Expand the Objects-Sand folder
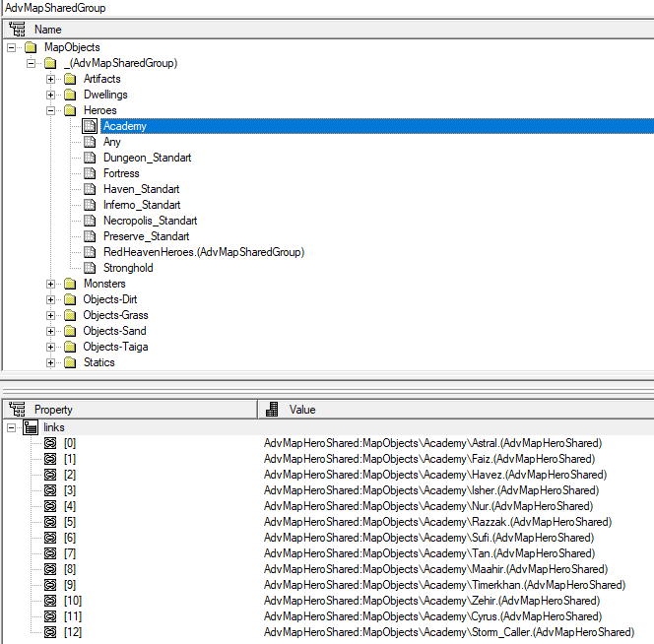This screenshot has width=654, height=644. click(50, 331)
